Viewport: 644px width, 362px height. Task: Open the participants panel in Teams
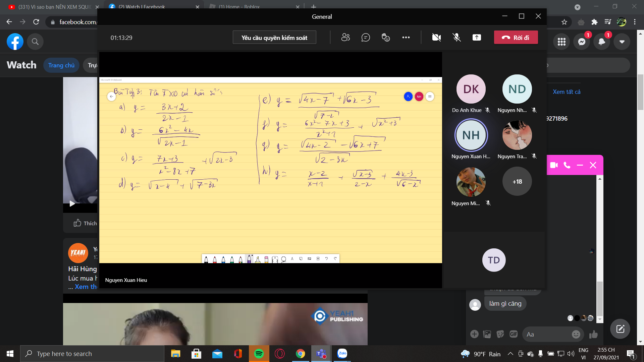[345, 38]
